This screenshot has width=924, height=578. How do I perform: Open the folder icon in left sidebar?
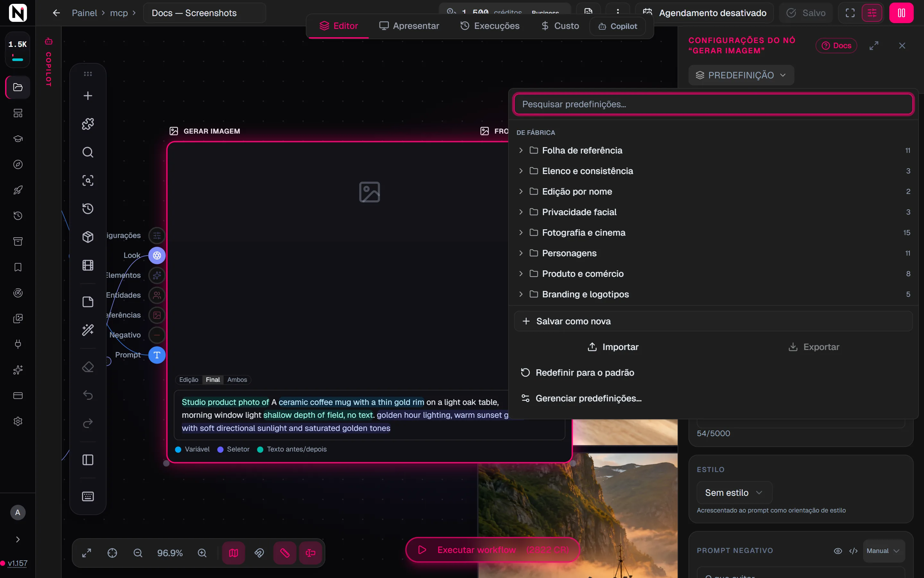click(18, 87)
